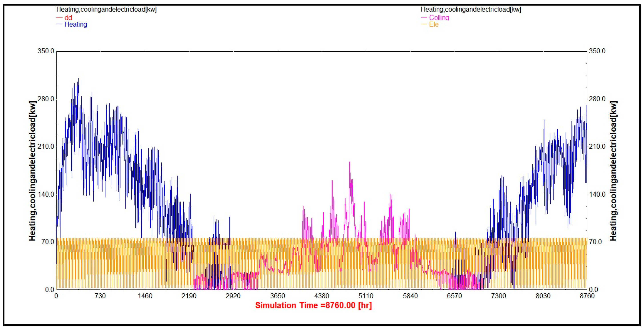Click the 8760 tick on the time axis
The width and height of the screenshot is (644, 329).
pyautogui.click(x=587, y=296)
